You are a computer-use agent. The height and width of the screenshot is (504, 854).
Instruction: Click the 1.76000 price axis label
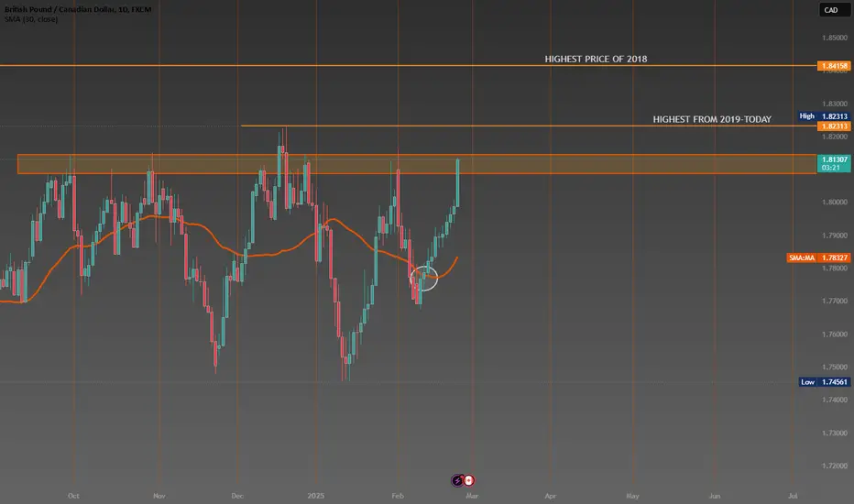point(835,334)
